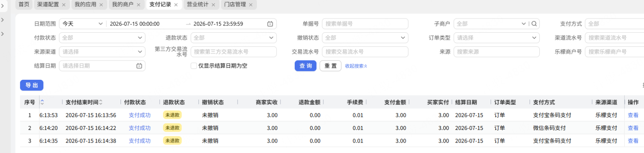Close the 渠道配置 tab
The width and height of the screenshot is (644, 153).
[64, 5]
